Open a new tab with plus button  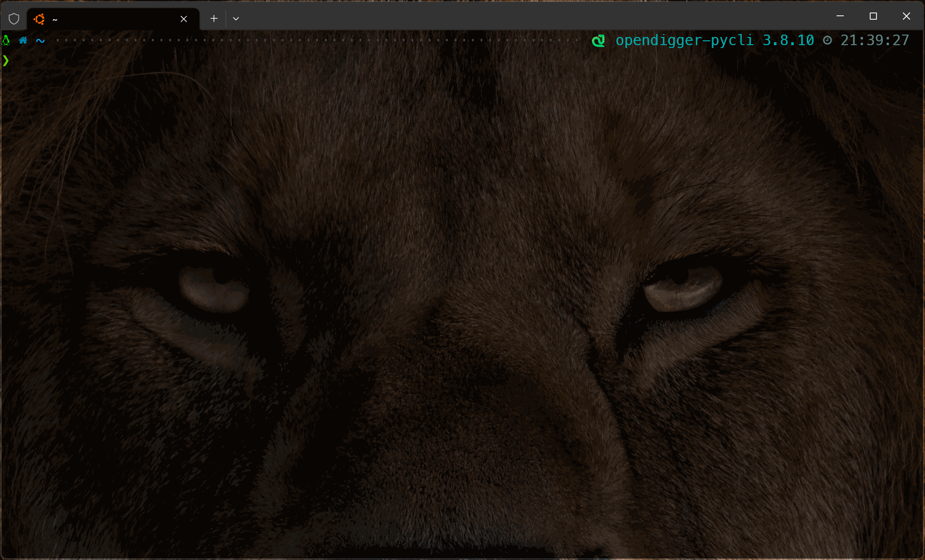[x=214, y=19]
